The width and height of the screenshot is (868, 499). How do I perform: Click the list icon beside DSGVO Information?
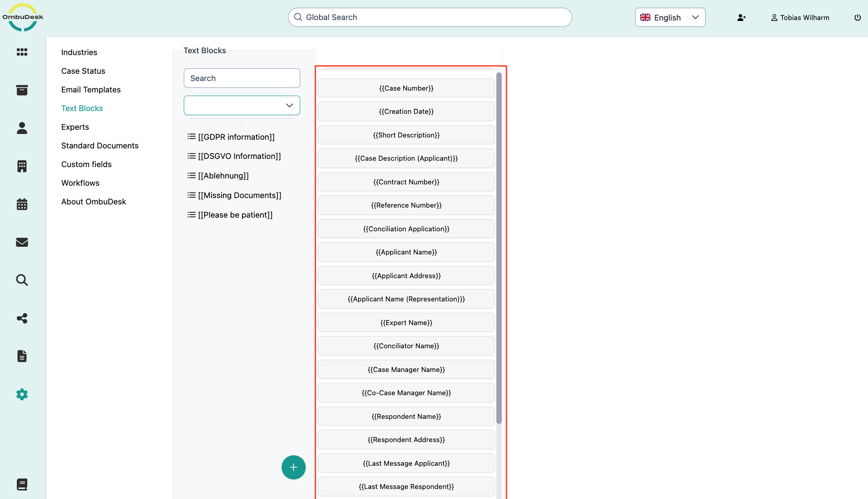[192, 156]
